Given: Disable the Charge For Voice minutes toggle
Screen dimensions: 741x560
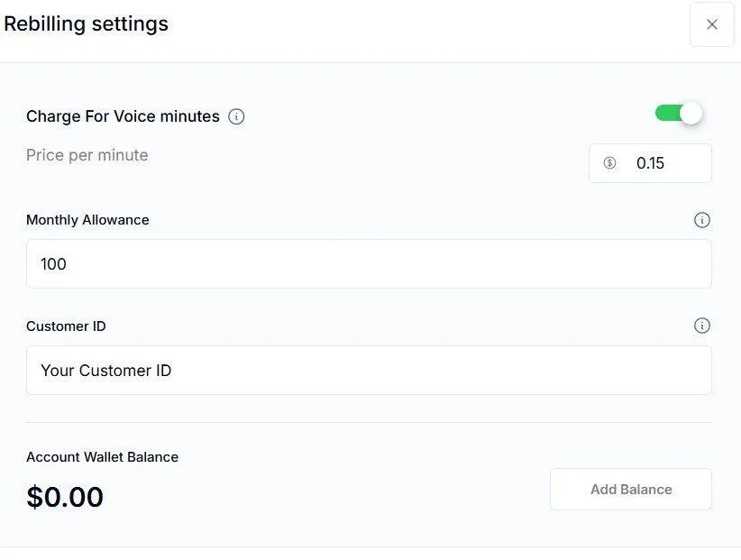Looking at the screenshot, I should click(679, 113).
